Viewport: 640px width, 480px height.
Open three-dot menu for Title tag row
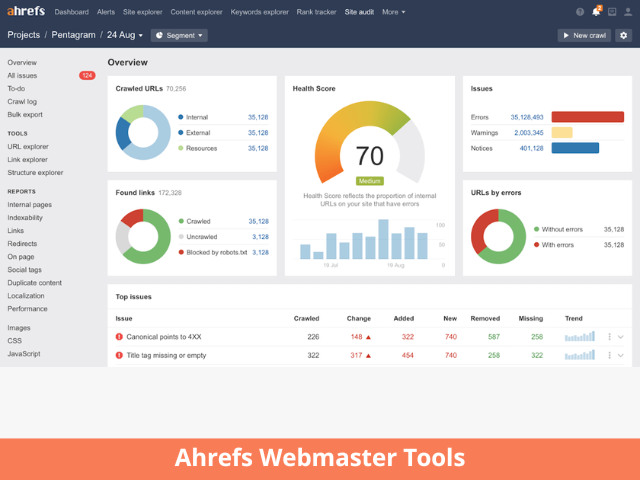(x=609, y=355)
